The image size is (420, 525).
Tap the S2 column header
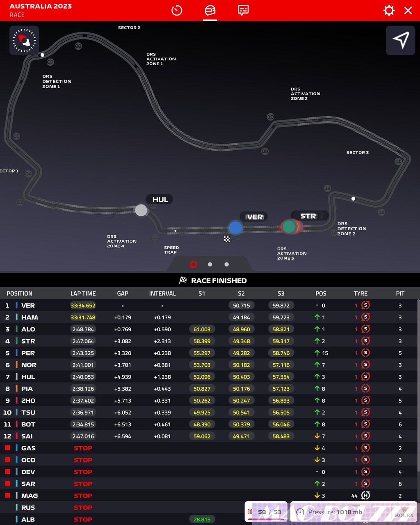coord(241,293)
